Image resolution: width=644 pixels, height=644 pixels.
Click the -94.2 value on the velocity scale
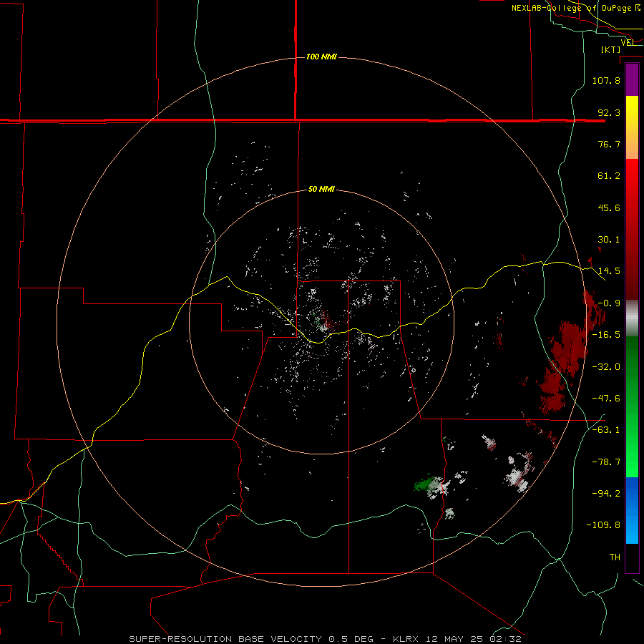606,494
